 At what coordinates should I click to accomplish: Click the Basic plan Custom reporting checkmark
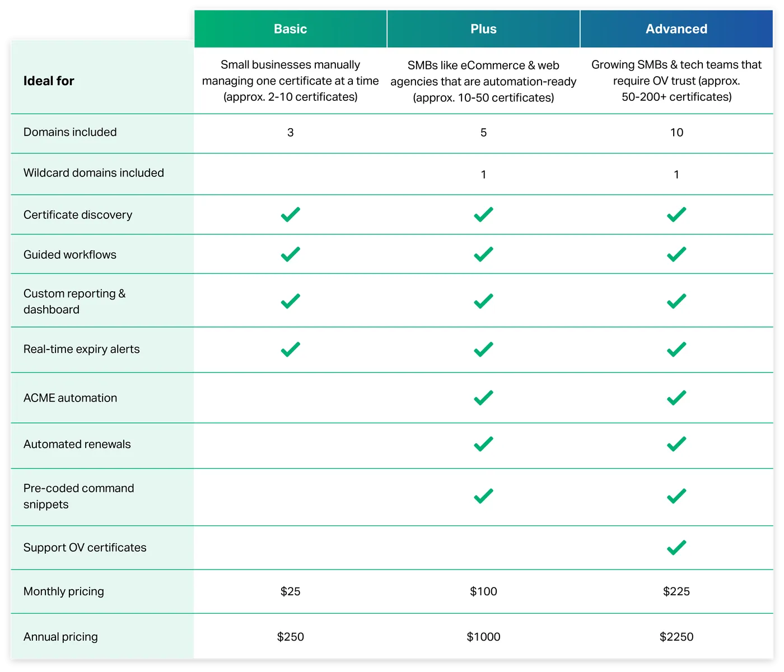coord(290,301)
